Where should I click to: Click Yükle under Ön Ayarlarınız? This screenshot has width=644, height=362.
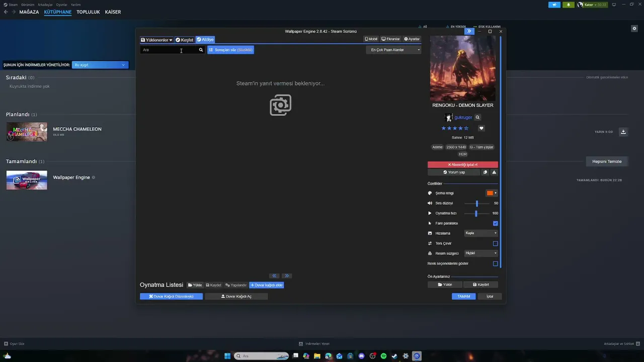[445, 285]
